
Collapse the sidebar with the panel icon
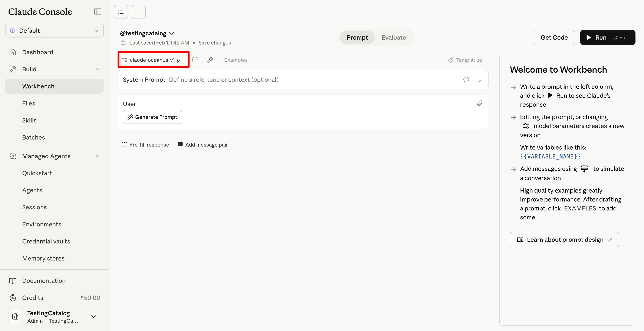pos(98,12)
